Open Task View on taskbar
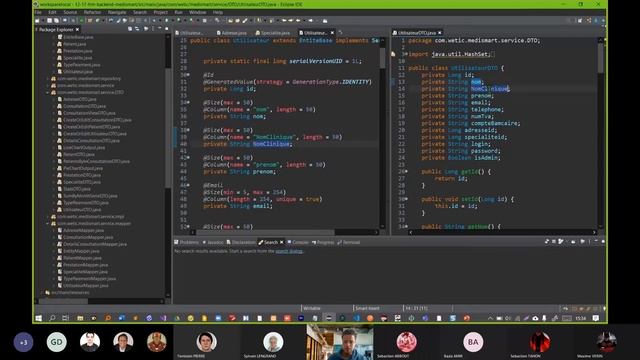The height and width of the screenshot is (360, 640). (x=66, y=318)
